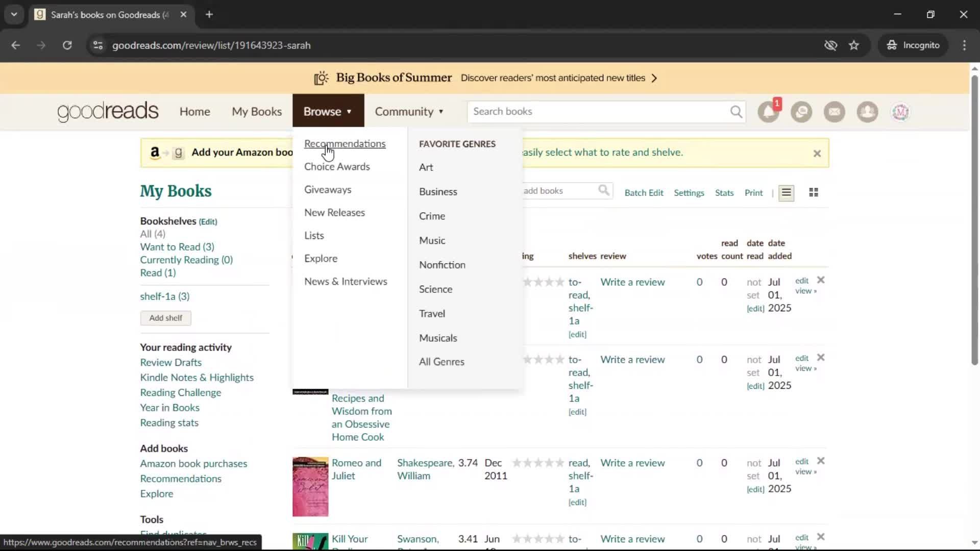Remove the Kill Your Darlings row with X
This screenshot has width=980, height=551.
[x=821, y=537]
